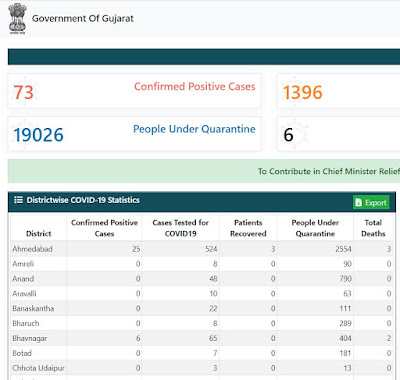
Task: Click the Total Deaths column header
Action: (x=373, y=228)
